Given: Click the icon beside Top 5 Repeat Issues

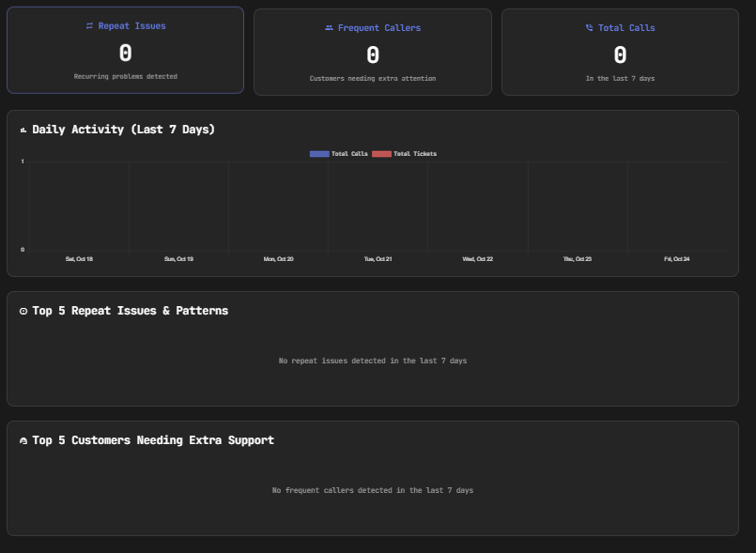Looking at the screenshot, I should pyautogui.click(x=23, y=311).
